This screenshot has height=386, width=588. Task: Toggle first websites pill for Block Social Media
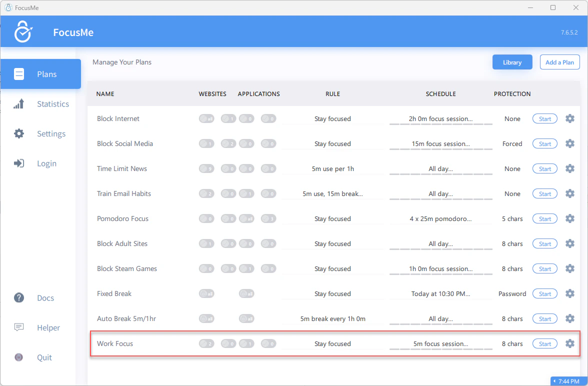click(206, 143)
